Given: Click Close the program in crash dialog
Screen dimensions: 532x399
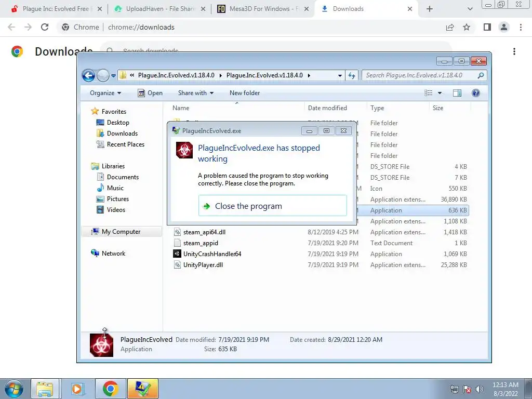Looking at the screenshot, I should click(x=272, y=206).
